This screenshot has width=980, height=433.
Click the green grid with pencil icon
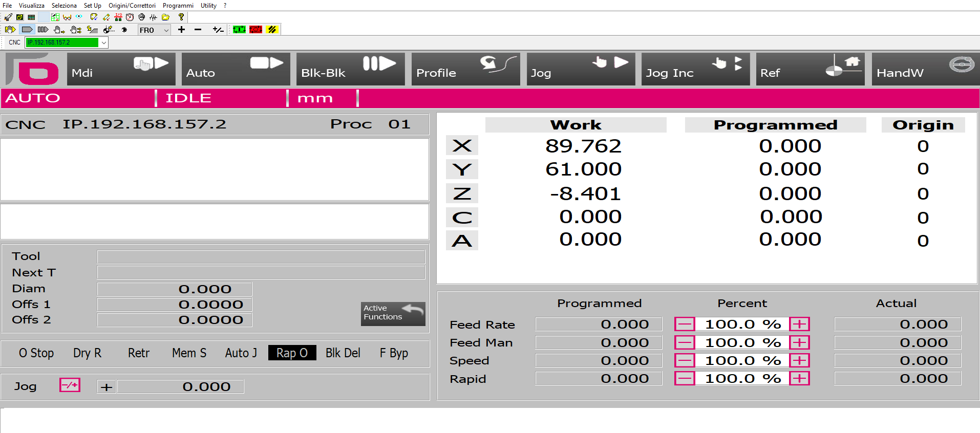[55, 17]
